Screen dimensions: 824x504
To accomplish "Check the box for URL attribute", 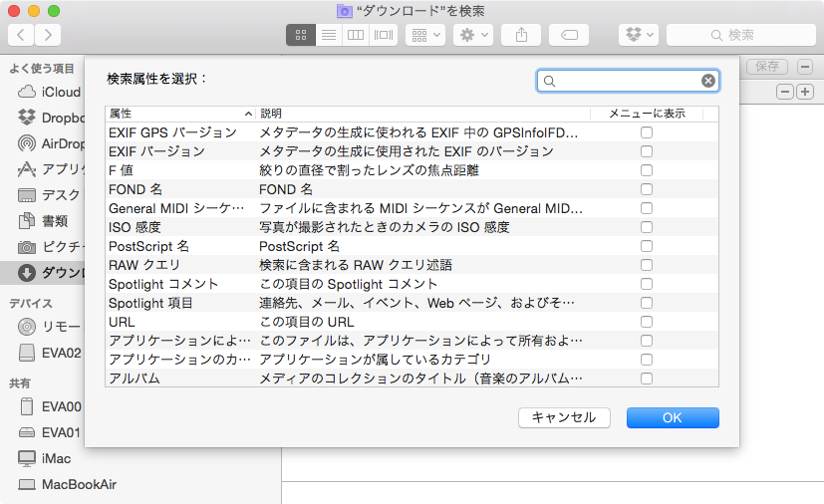I will coord(647,322).
